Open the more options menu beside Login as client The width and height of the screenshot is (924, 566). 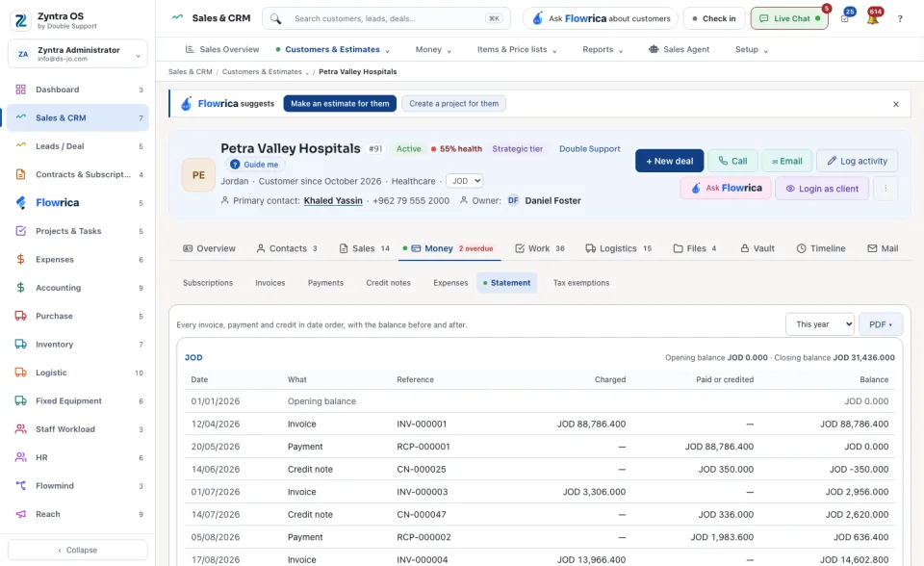[885, 189]
